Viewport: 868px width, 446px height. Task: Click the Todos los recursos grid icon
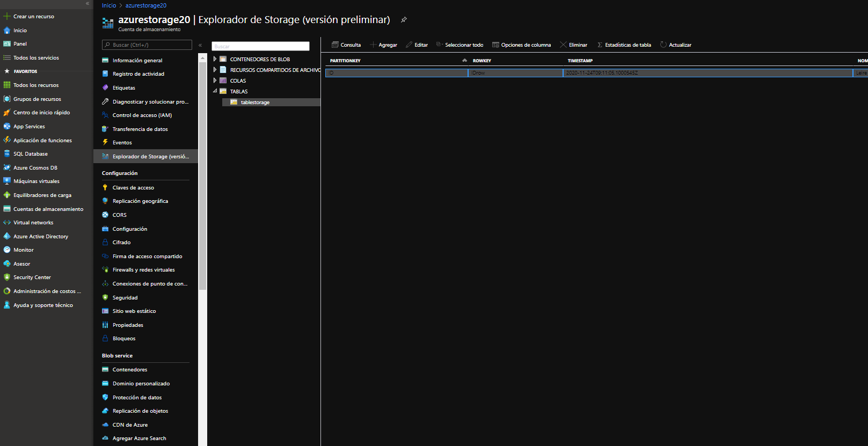pyautogui.click(x=7, y=85)
